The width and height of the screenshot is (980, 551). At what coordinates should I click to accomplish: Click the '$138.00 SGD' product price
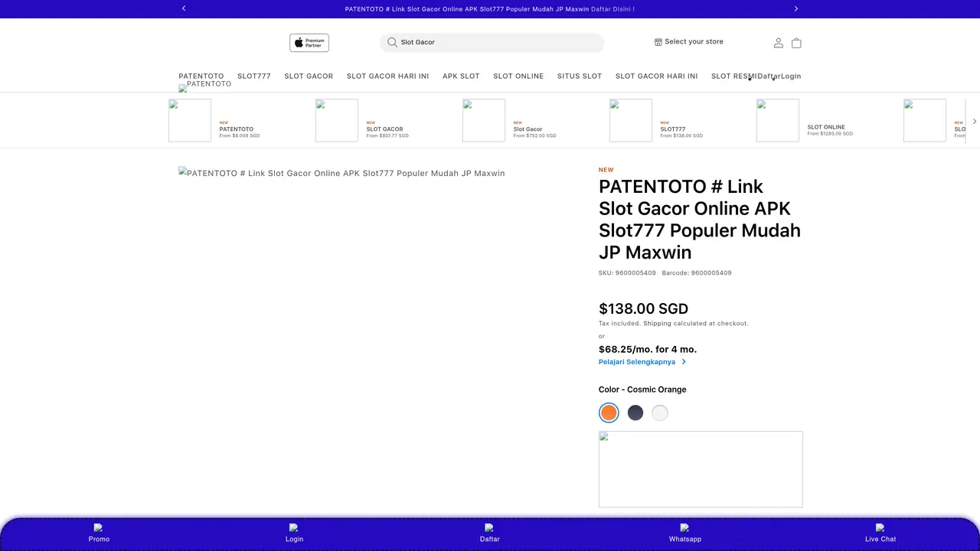pyautogui.click(x=643, y=308)
